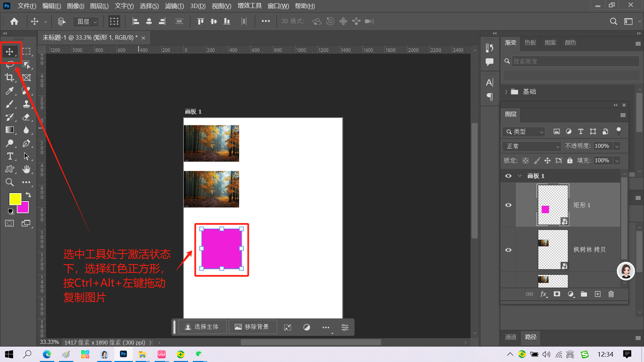
Task: Toggle visibility of 画板 1 group
Action: [508, 176]
